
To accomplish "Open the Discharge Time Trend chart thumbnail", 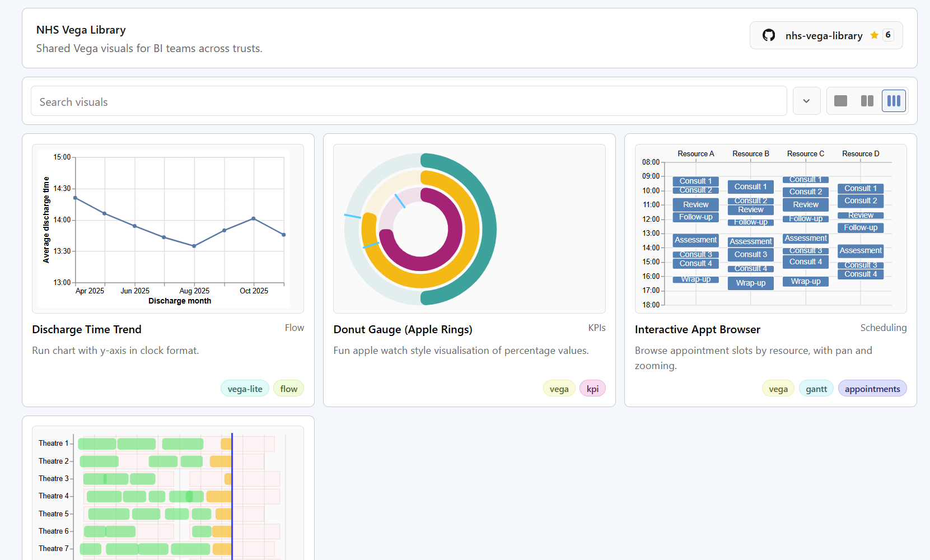I will (168, 228).
